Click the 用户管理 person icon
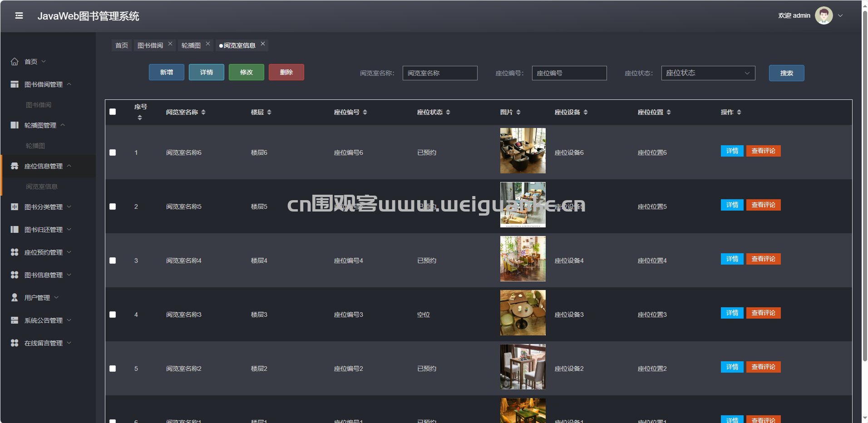This screenshot has height=423, width=868. [x=15, y=298]
